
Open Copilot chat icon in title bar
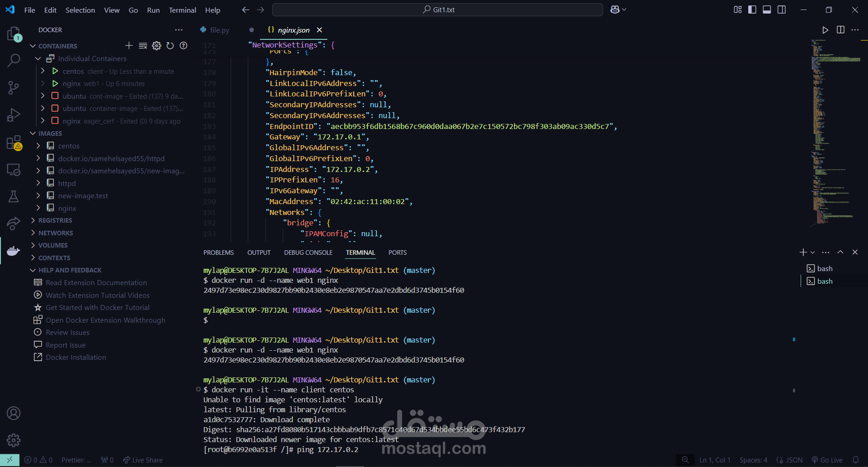(615, 10)
